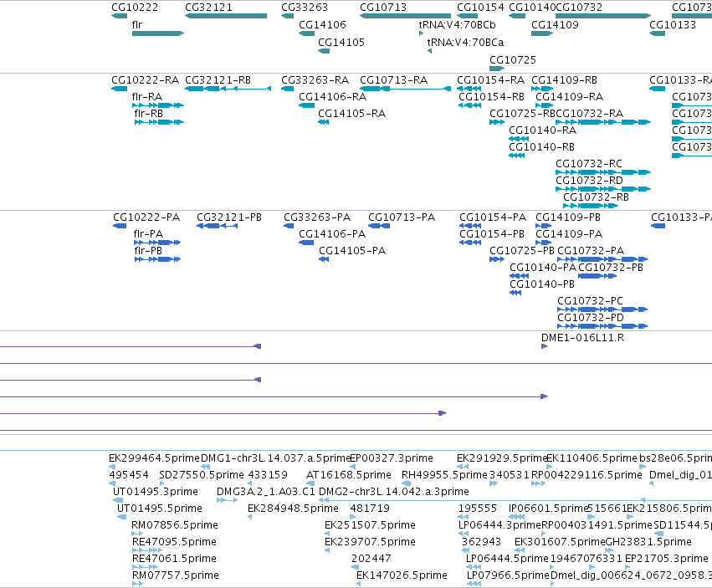Click the flr-RA transcript label
Viewport: 712px width, 588px height.
click(146, 97)
